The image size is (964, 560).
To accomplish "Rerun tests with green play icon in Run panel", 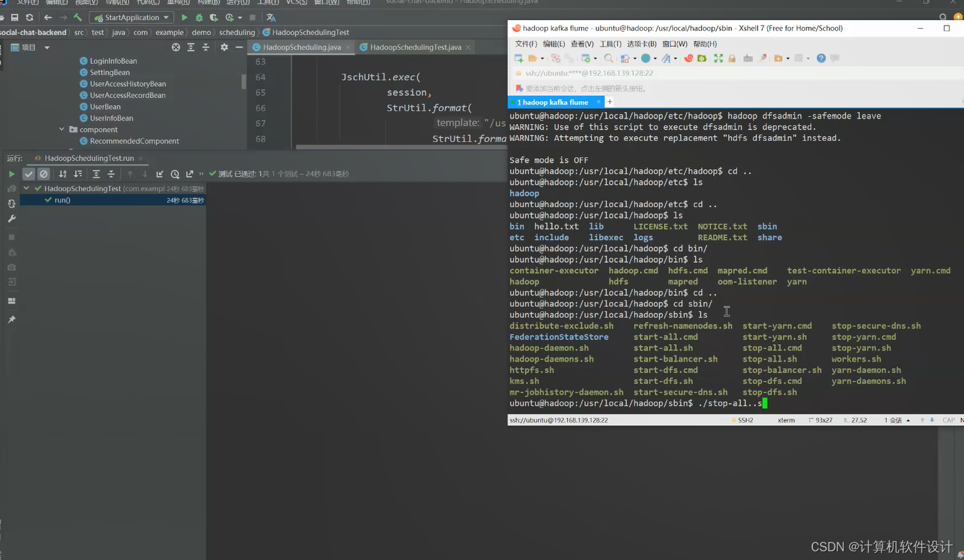I will click(11, 174).
